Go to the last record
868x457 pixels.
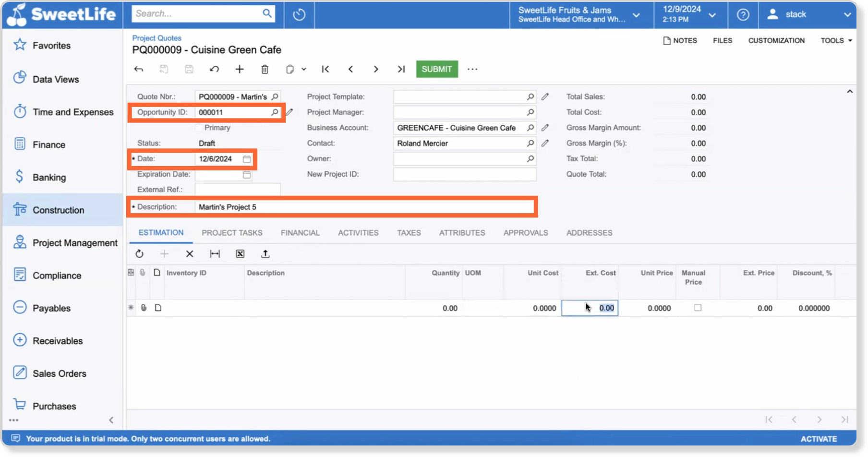pos(401,69)
